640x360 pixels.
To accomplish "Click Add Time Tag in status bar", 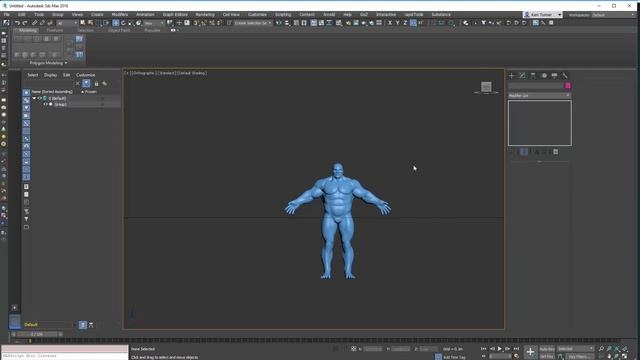I will pos(454,357).
